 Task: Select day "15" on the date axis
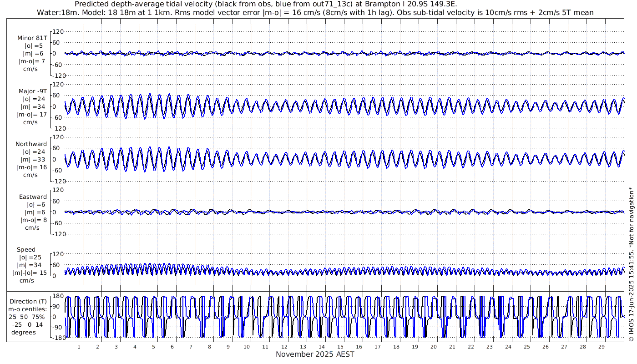coord(340,346)
